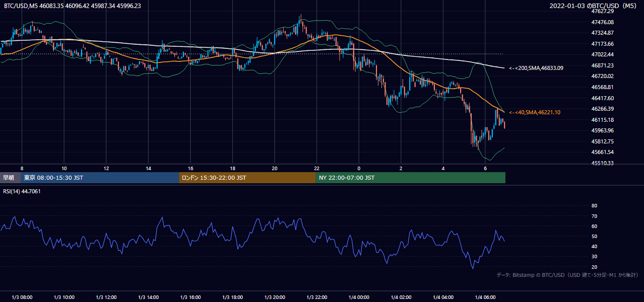This screenshot has width=644, height=302.
Task: Click the 45510.33 price axis label
Action: pyautogui.click(x=602, y=163)
